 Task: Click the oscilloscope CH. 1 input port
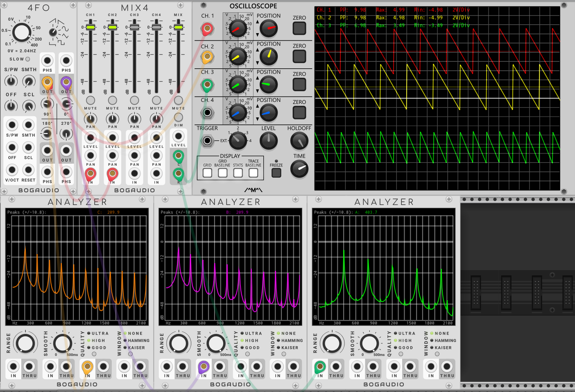(207, 29)
